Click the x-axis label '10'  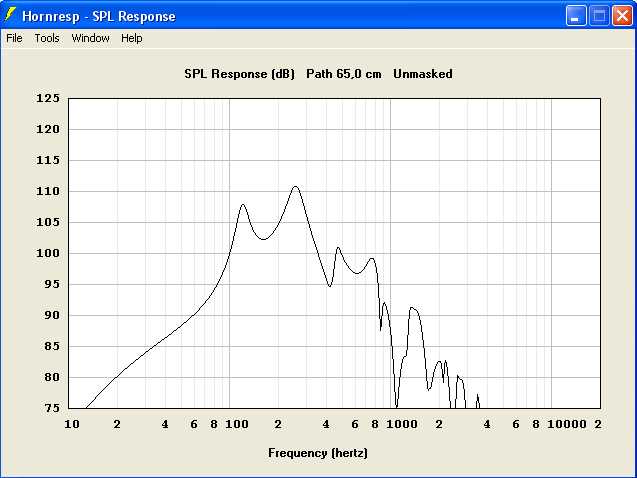72,424
